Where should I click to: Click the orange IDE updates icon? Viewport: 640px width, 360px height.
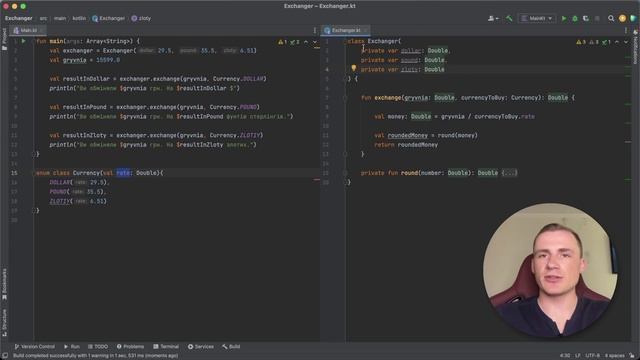[622, 18]
